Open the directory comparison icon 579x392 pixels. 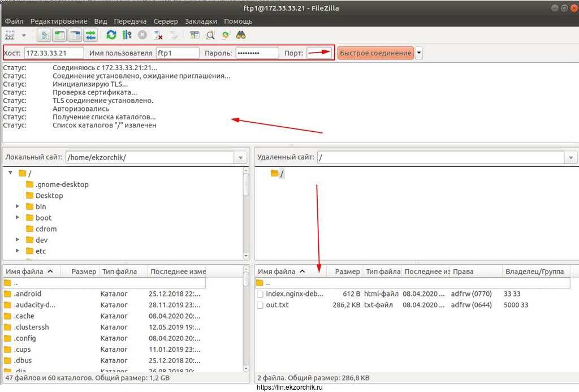pos(210,35)
